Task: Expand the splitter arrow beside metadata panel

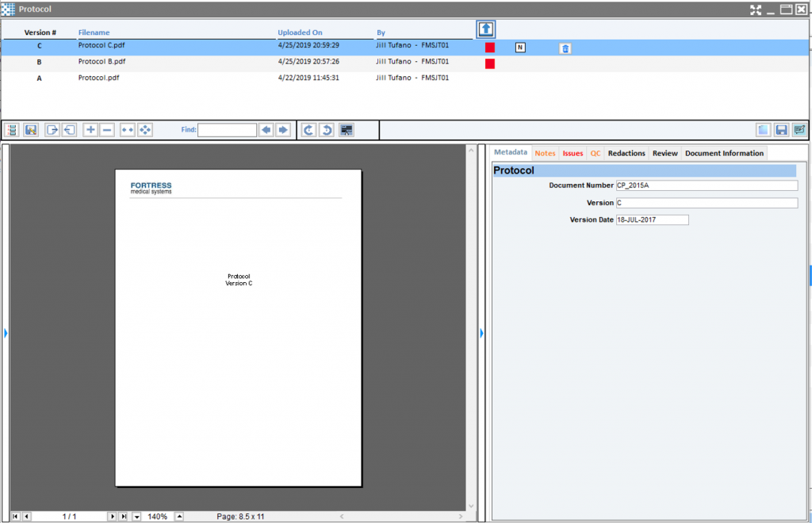Action: click(x=481, y=334)
